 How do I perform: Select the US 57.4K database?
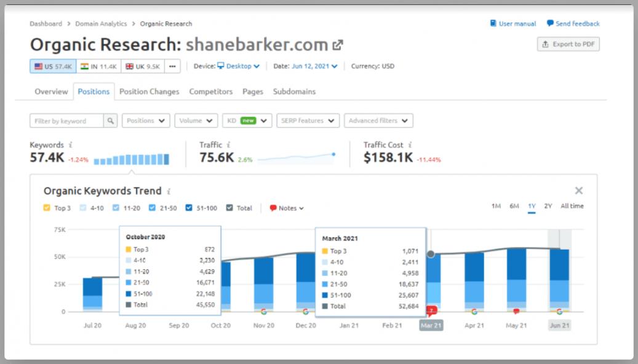click(x=53, y=66)
